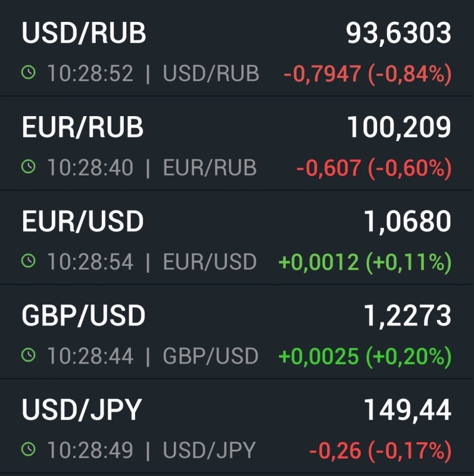
Task: Open the GBP/USD currency pair
Action: 84,316
